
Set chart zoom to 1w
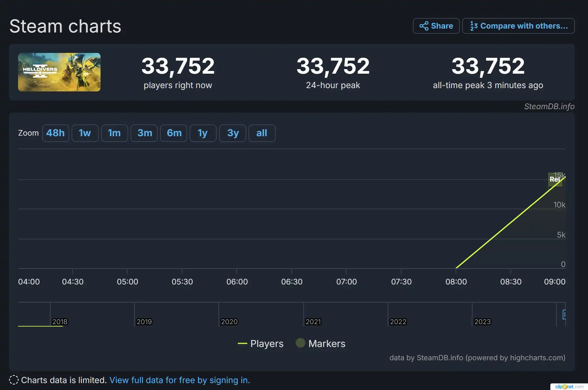(85, 133)
